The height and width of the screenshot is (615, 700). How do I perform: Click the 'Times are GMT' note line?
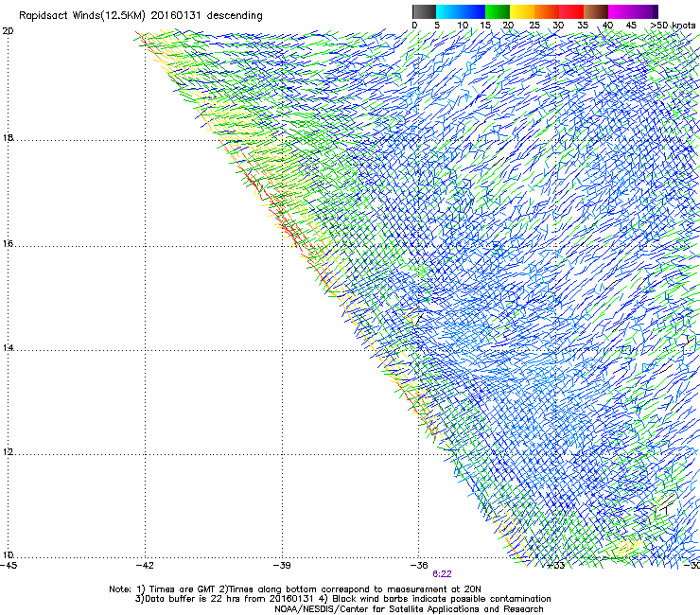pyautogui.click(x=294, y=589)
